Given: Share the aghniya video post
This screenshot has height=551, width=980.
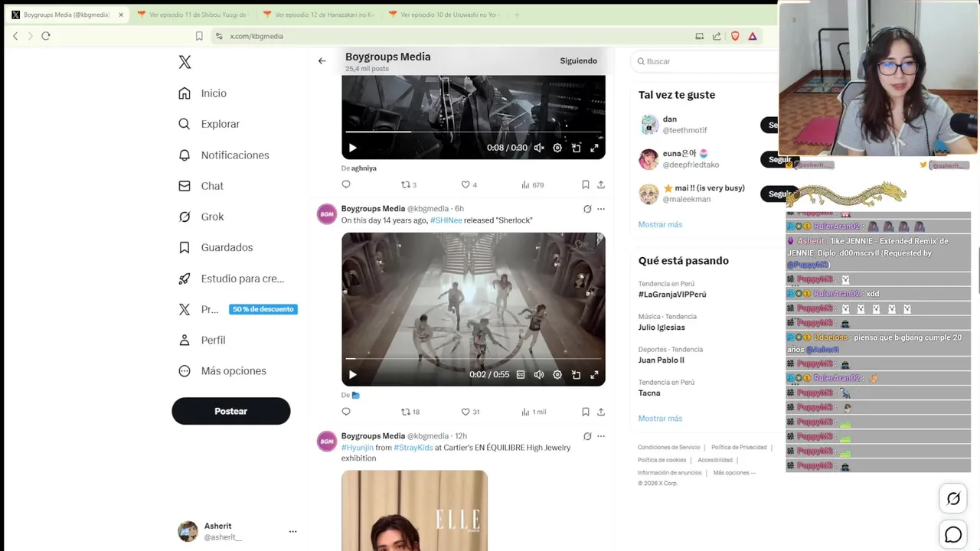Looking at the screenshot, I should 601,184.
